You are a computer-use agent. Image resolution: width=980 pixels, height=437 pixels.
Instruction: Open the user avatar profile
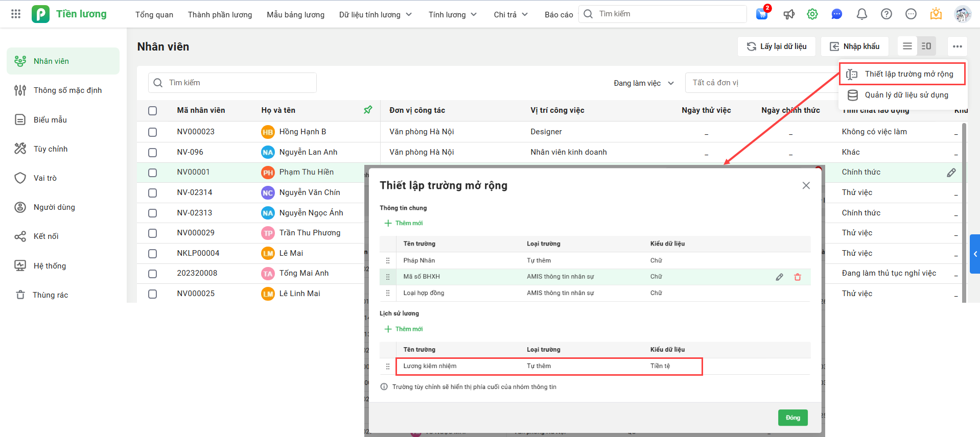tap(963, 14)
